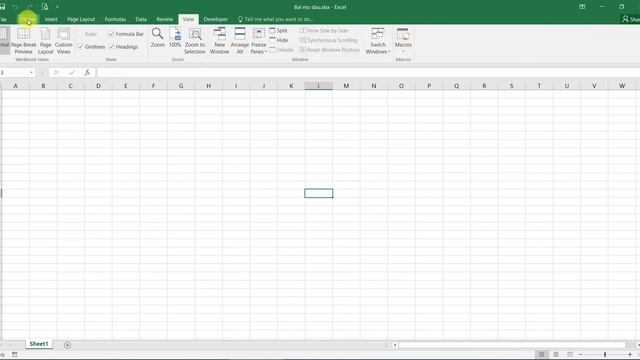Select Page Layout view in status bar
This screenshot has width=640, height=360.
(x=556, y=354)
